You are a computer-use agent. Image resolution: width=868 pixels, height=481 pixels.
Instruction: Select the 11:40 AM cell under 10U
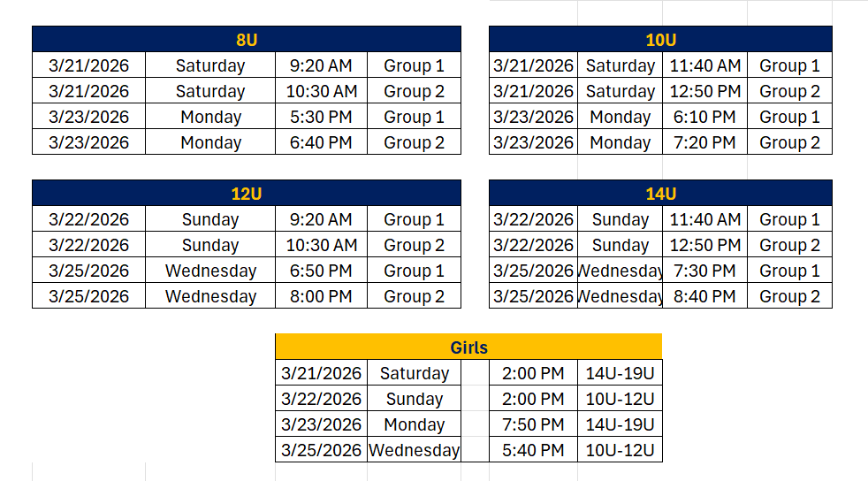tap(704, 65)
